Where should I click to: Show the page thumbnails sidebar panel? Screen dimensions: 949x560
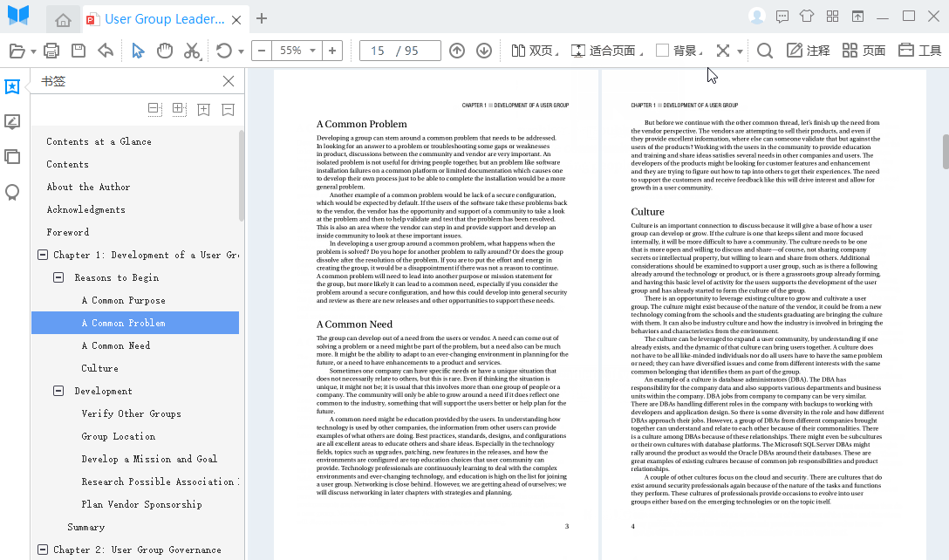[x=12, y=157]
